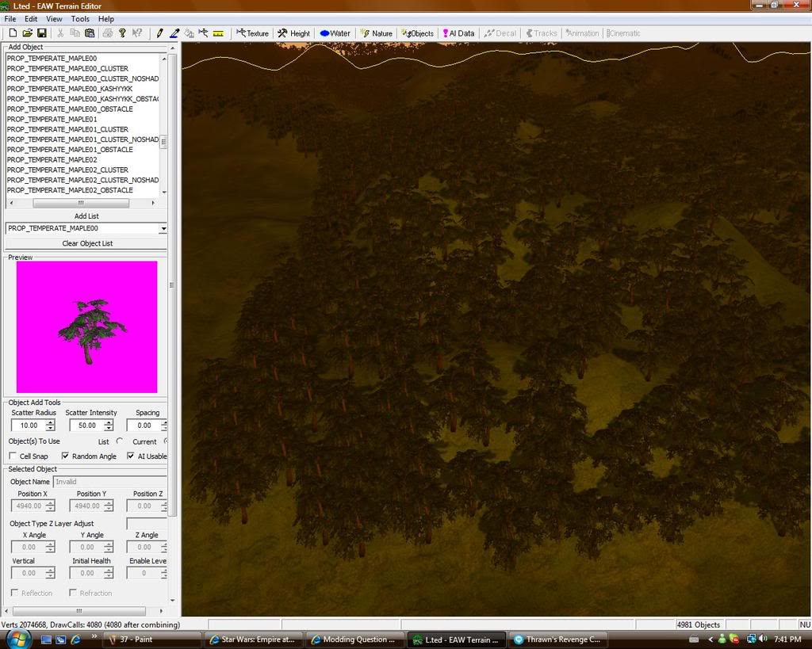Click the Tracks toolbar item
Screen dimensions: 812x649
tap(541, 33)
